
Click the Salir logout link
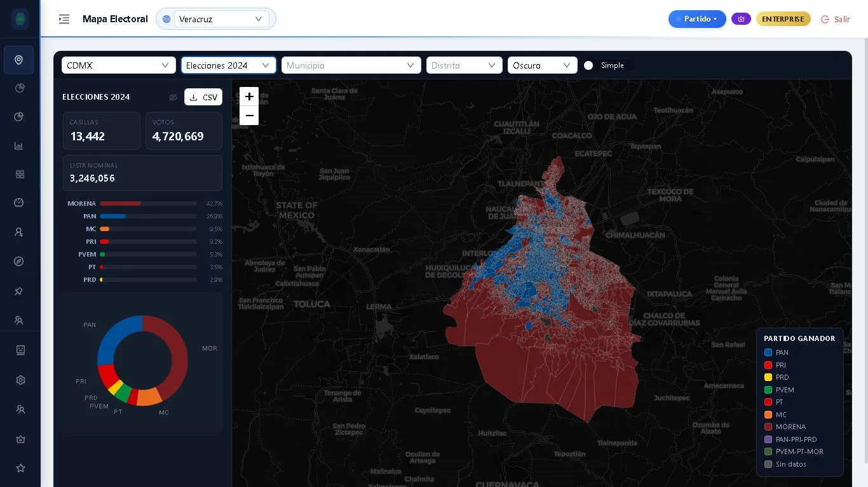click(x=836, y=19)
